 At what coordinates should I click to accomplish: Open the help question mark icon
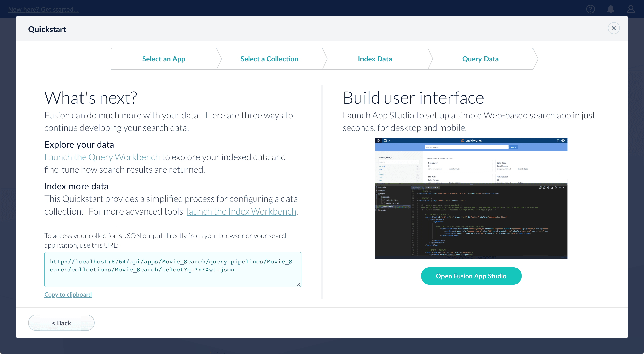(590, 9)
